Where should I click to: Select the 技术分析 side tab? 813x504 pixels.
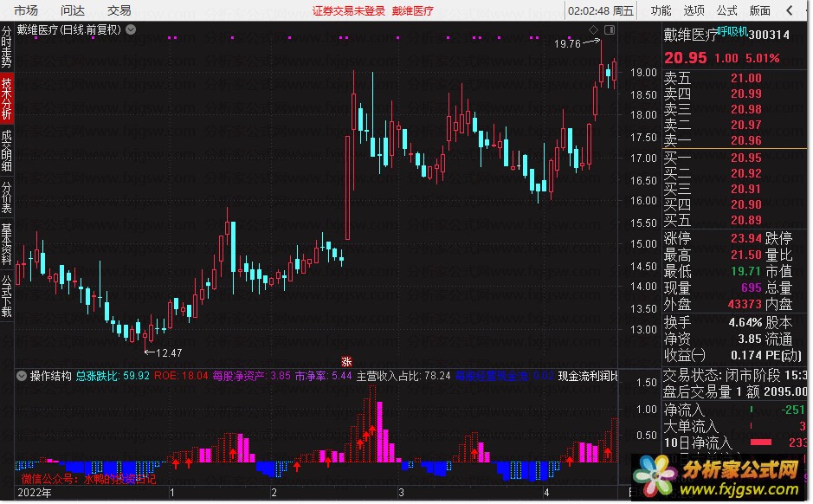coord(6,98)
